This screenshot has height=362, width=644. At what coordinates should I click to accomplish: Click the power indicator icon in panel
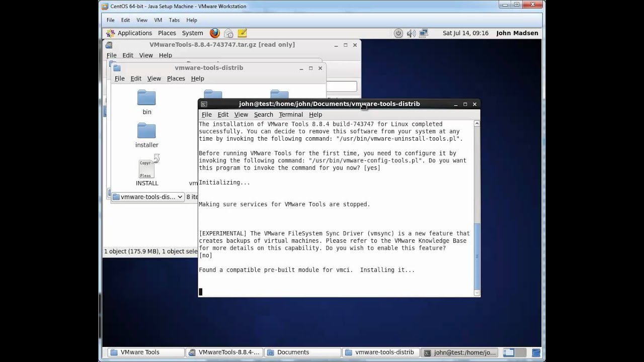point(398,33)
